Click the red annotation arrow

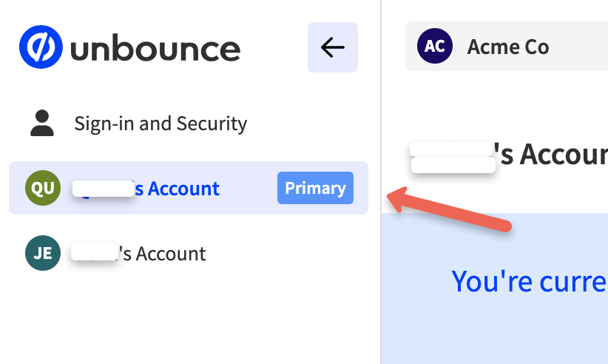[449, 209]
